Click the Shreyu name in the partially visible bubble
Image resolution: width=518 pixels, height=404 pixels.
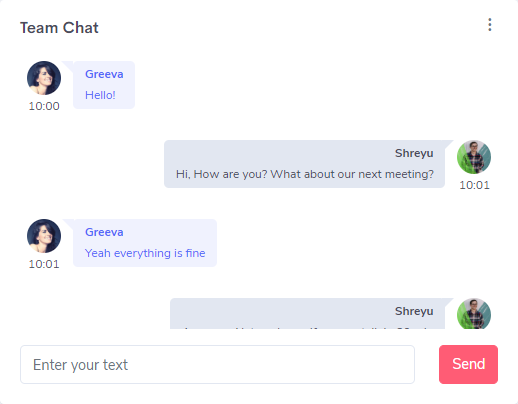pyautogui.click(x=414, y=311)
